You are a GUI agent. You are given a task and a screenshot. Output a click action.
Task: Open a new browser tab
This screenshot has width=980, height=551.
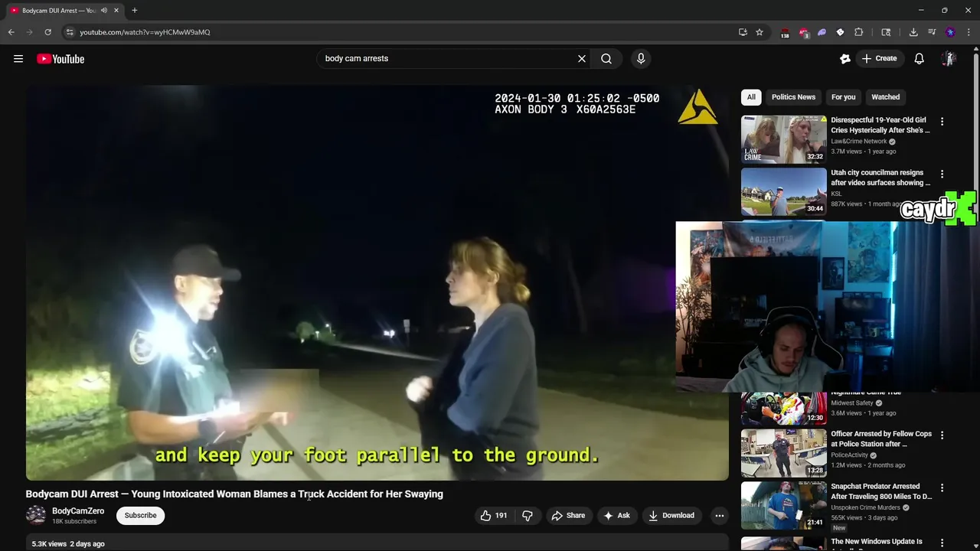point(135,11)
